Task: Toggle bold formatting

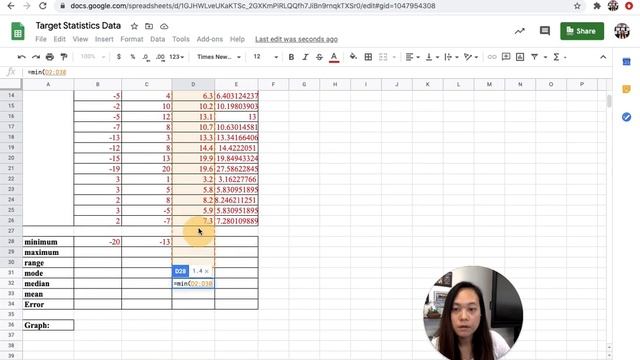Action: (x=291, y=57)
